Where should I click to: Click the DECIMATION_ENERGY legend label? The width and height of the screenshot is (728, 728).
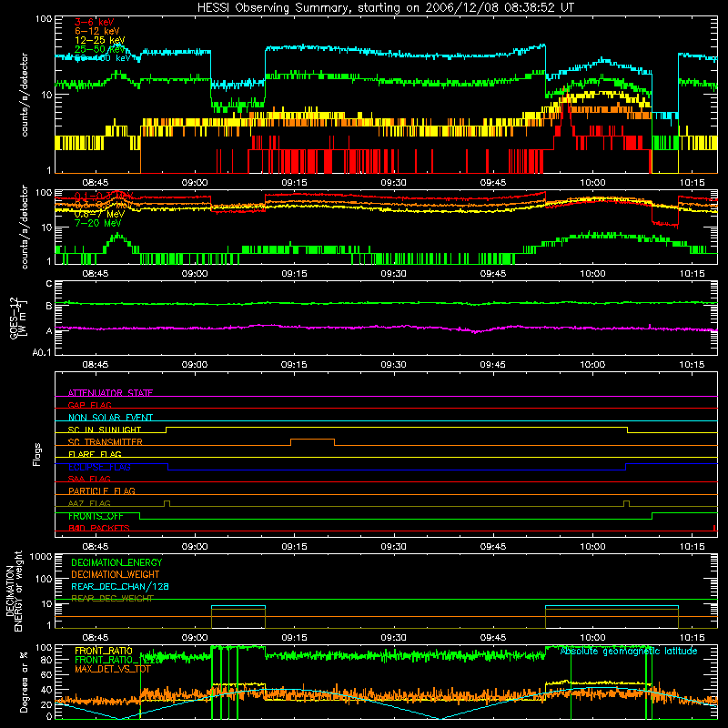pos(116,562)
